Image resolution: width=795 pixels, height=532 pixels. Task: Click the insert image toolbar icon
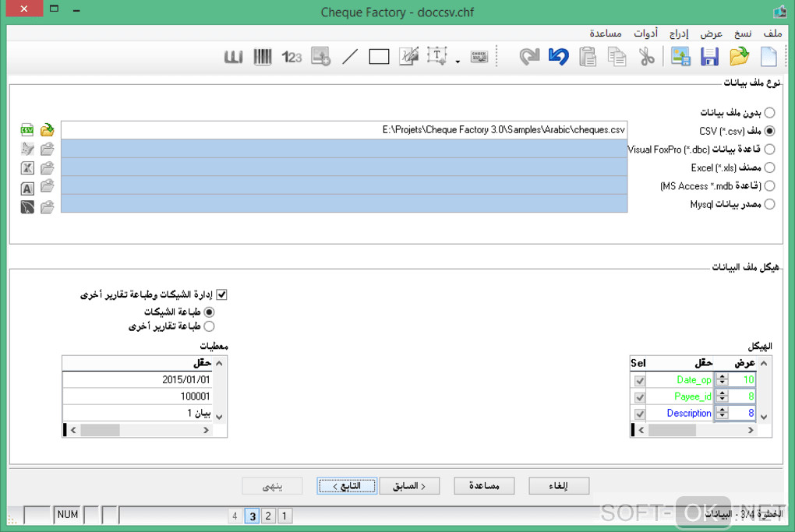[x=680, y=56]
